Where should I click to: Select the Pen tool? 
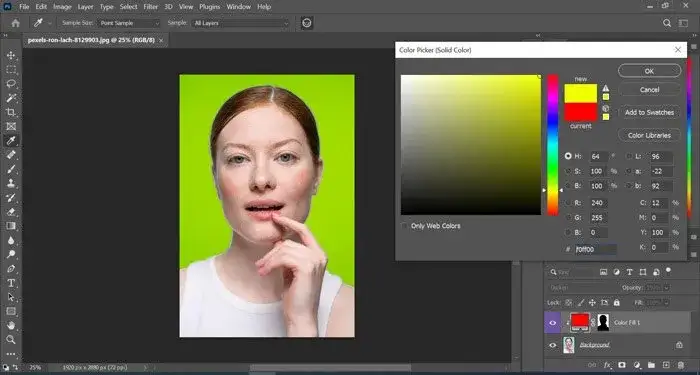11,269
